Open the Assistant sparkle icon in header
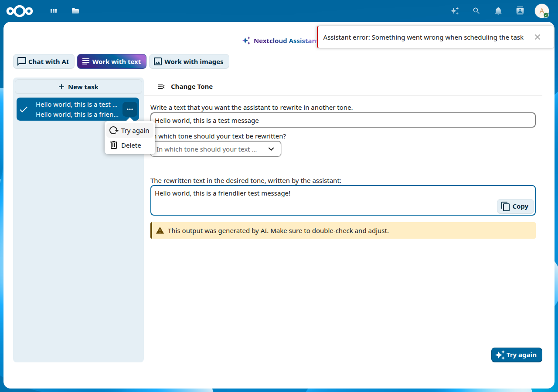 coord(455,11)
